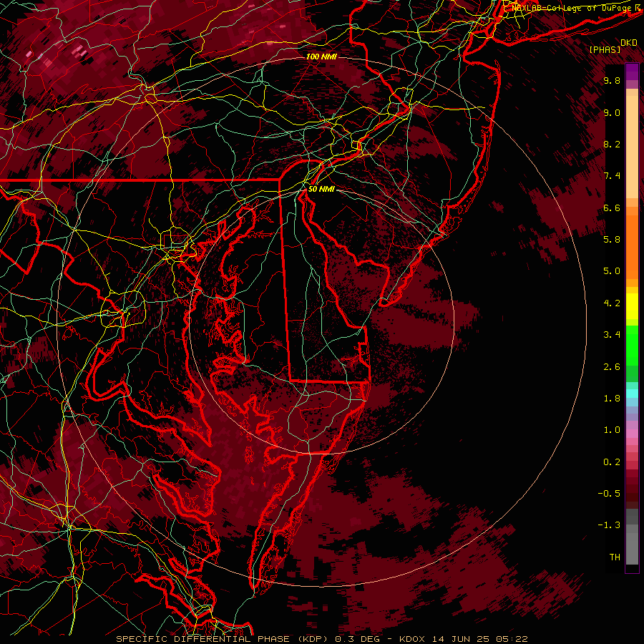This screenshot has height=644, width=644.
Task: Click the 1.0 scale value
Action: click(x=612, y=429)
